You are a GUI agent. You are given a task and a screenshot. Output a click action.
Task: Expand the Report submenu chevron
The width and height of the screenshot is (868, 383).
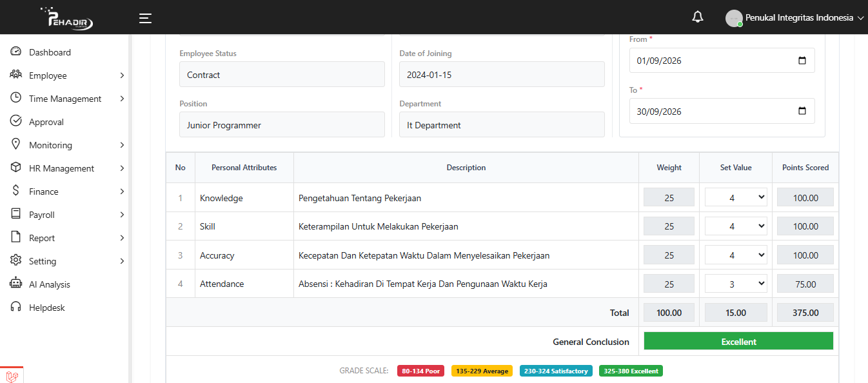point(122,238)
